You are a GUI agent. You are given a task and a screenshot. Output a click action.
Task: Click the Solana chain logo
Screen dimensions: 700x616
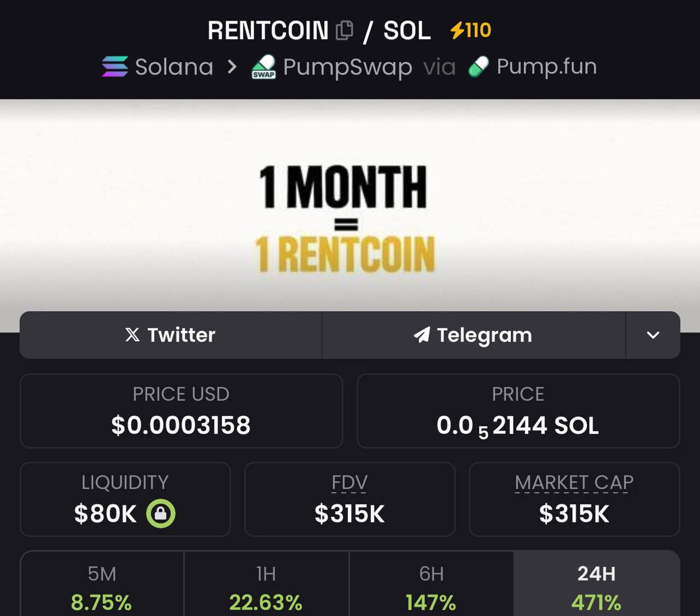point(115,67)
